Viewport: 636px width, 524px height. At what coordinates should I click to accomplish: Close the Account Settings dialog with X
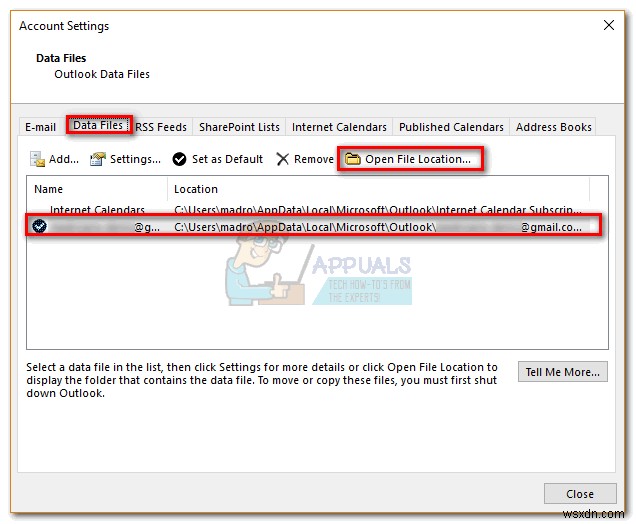click(609, 25)
